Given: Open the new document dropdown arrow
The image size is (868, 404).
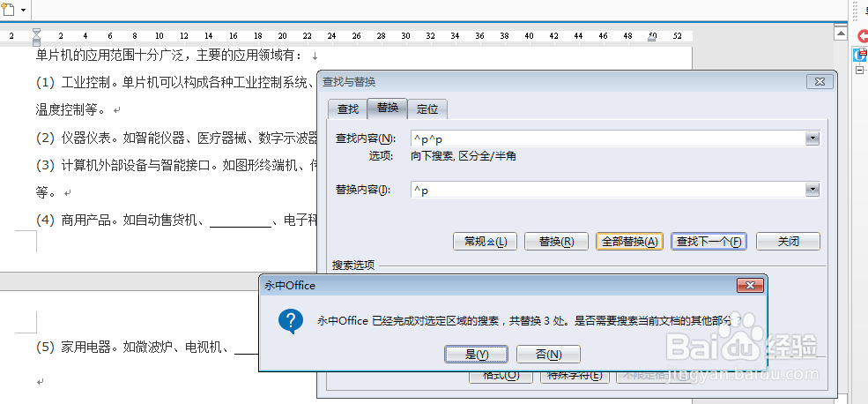Looking at the screenshot, I should pos(23,10).
